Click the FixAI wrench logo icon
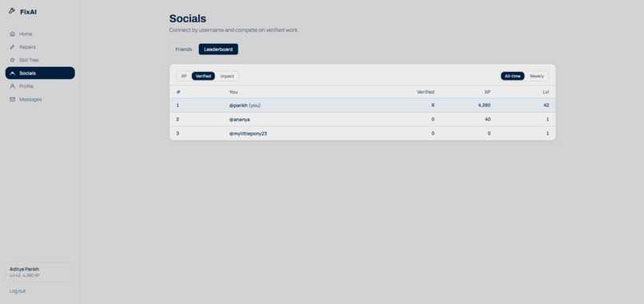 click(11, 11)
